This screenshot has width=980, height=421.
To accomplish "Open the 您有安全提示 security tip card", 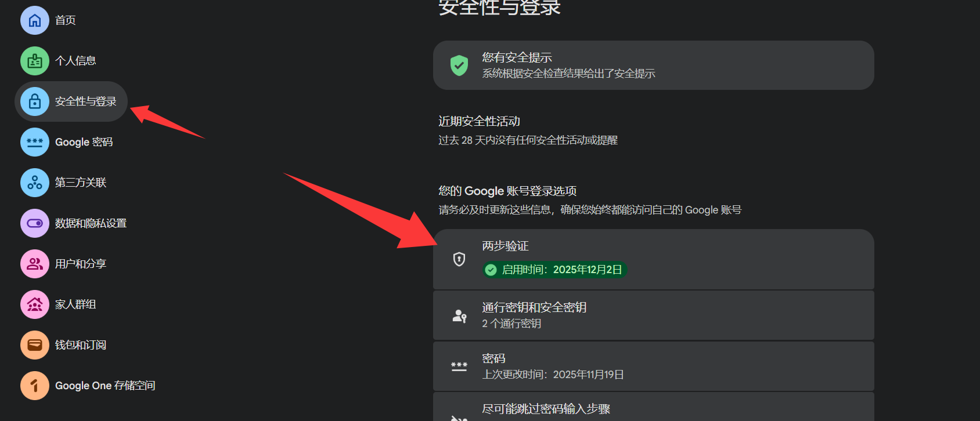I will (x=653, y=65).
